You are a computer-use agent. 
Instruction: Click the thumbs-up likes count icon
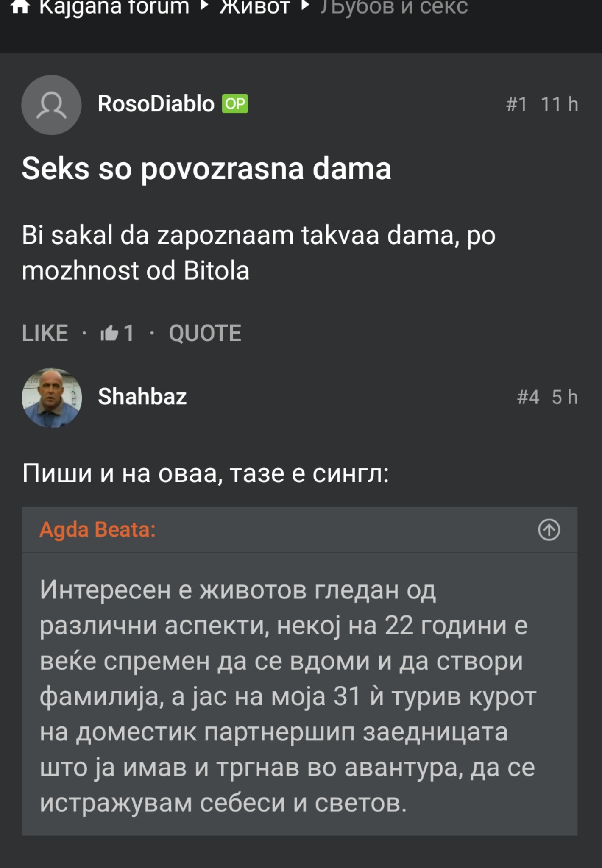pyautogui.click(x=109, y=333)
